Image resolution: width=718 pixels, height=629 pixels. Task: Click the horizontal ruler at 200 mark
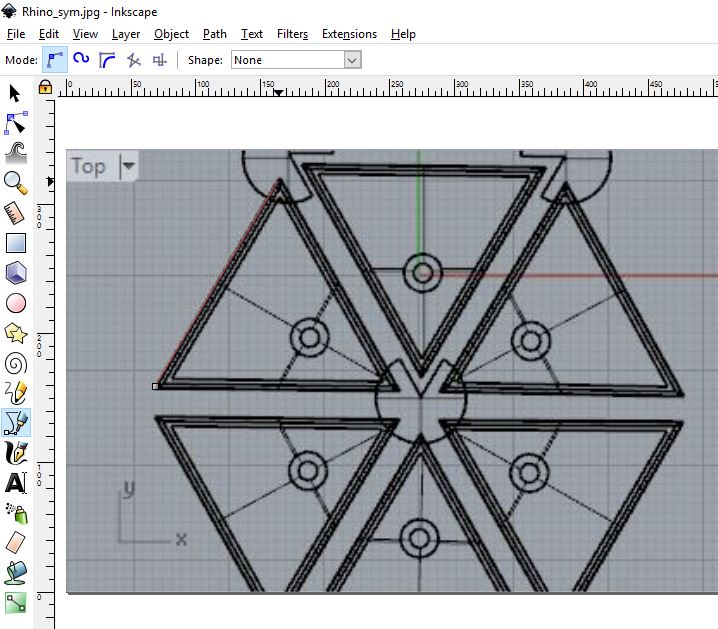[332, 85]
